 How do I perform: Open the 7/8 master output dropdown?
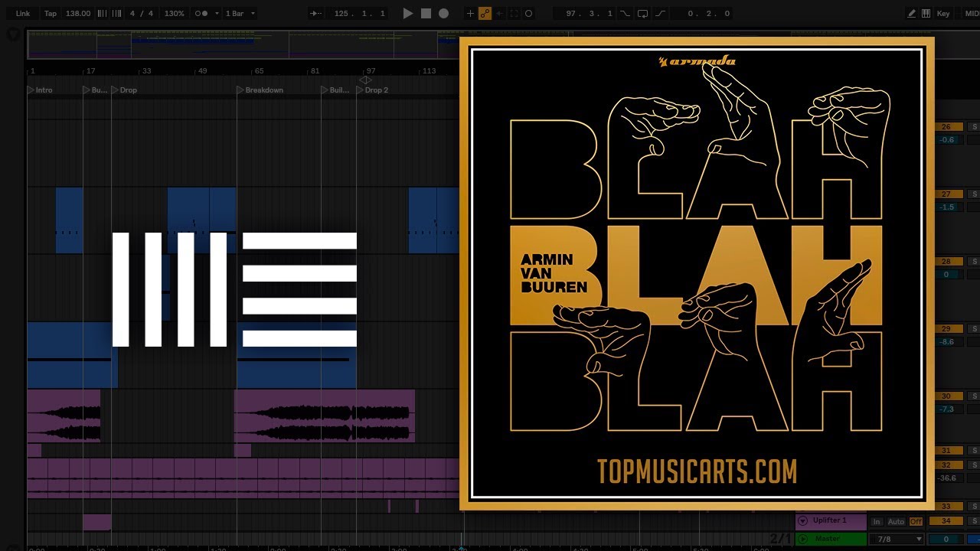click(x=897, y=539)
